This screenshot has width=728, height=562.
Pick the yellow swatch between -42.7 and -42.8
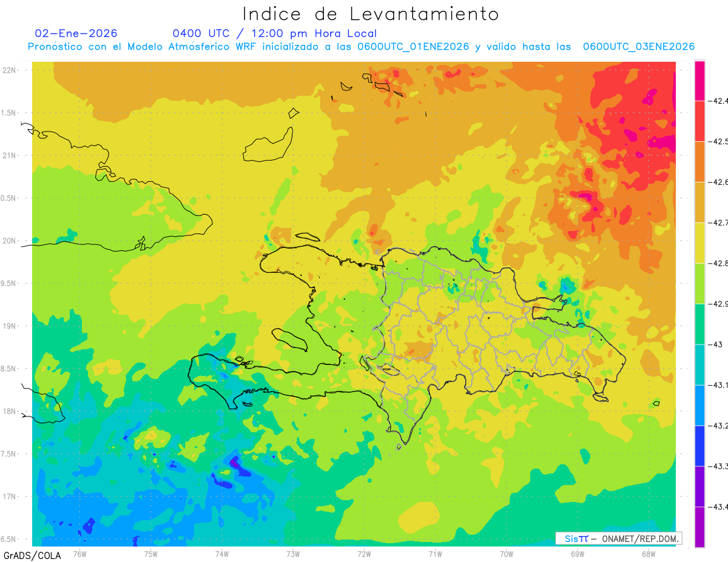tap(699, 243)
